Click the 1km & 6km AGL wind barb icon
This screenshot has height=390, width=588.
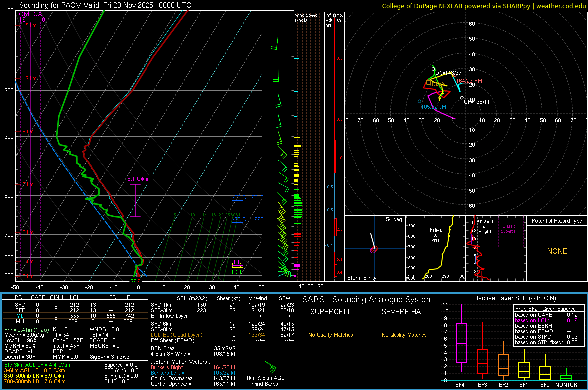tap(271, 367)
